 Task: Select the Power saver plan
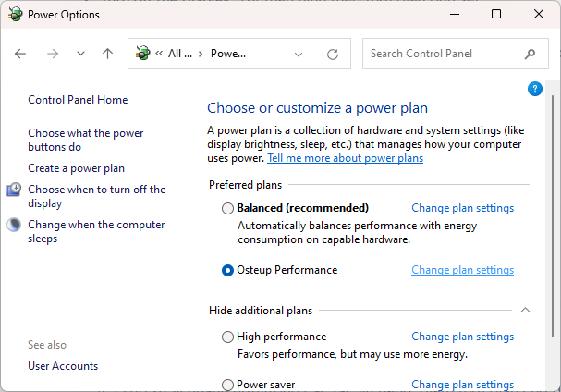(228, 385)
